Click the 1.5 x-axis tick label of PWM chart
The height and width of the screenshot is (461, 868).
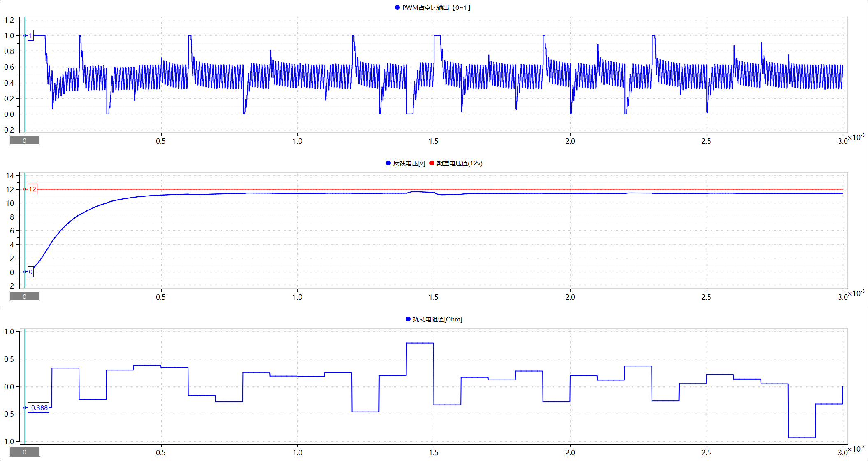click(434, 141)
